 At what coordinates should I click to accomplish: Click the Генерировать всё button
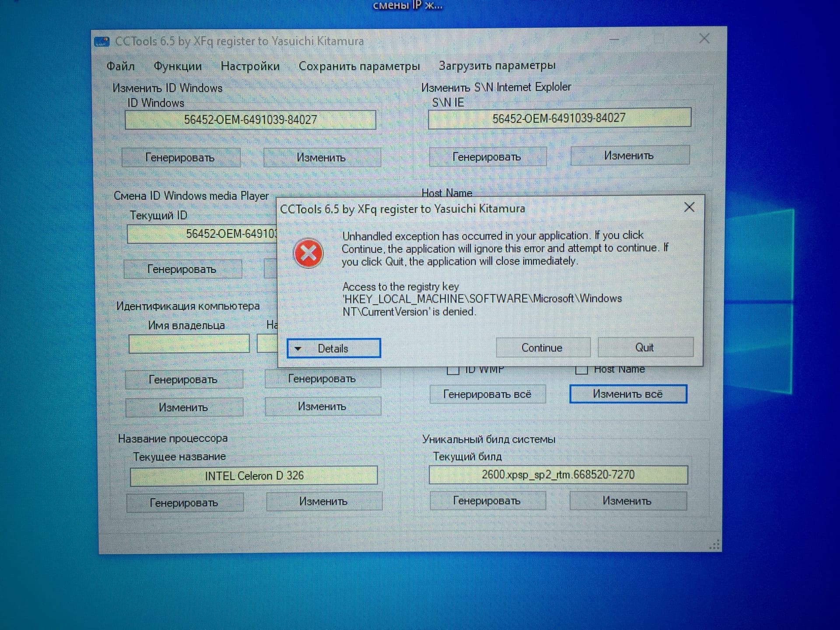pos(487,394)
